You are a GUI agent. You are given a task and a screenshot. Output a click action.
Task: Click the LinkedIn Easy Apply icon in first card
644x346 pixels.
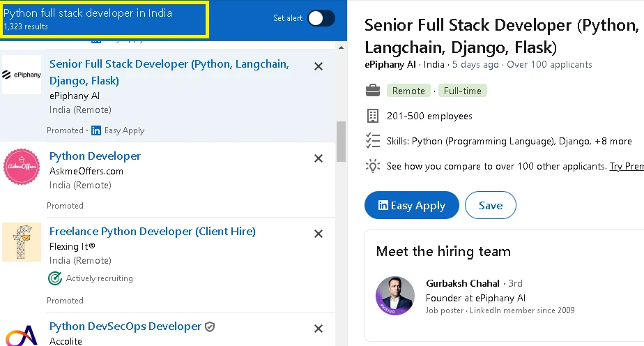pos(96,130)
